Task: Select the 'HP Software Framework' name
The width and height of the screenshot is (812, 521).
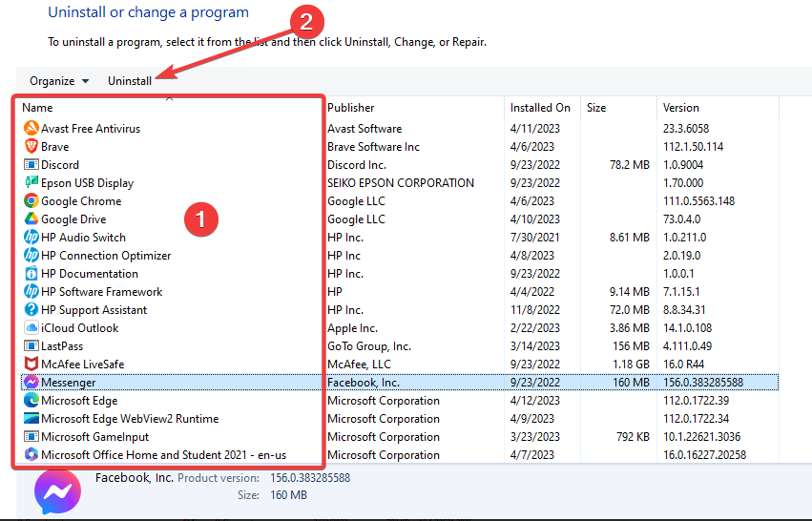Action: click(x=101, y=292)
